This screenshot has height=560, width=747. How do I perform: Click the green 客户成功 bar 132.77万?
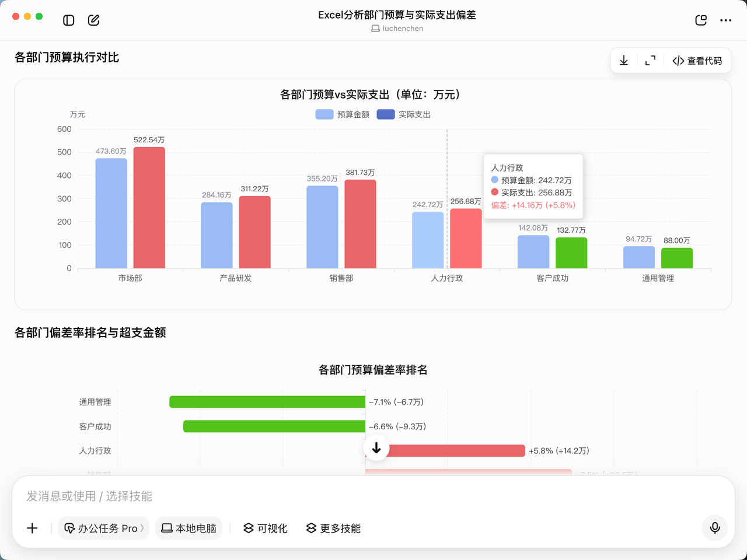click(x=571, y=253)
